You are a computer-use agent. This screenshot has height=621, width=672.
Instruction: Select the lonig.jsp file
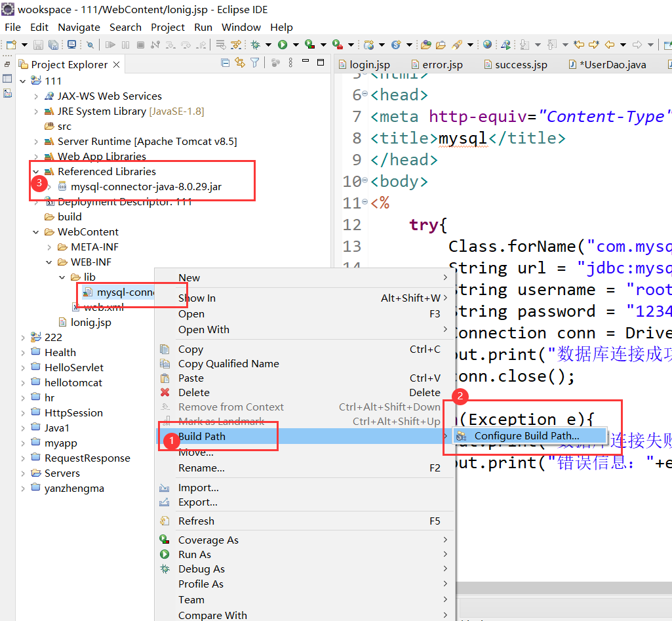[90, 322]
